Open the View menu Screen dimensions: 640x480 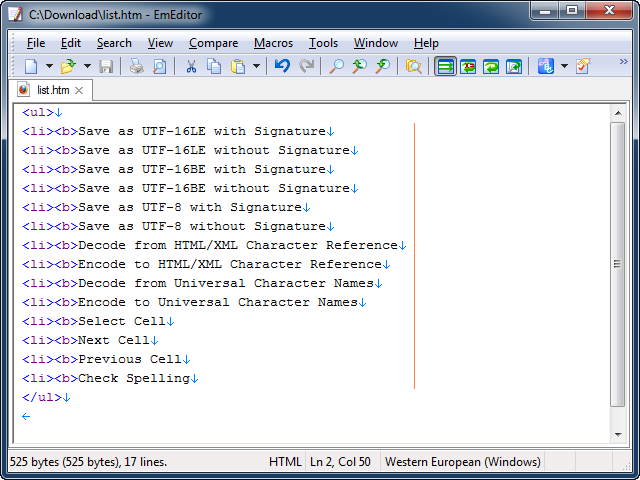(x=160, y=43)
